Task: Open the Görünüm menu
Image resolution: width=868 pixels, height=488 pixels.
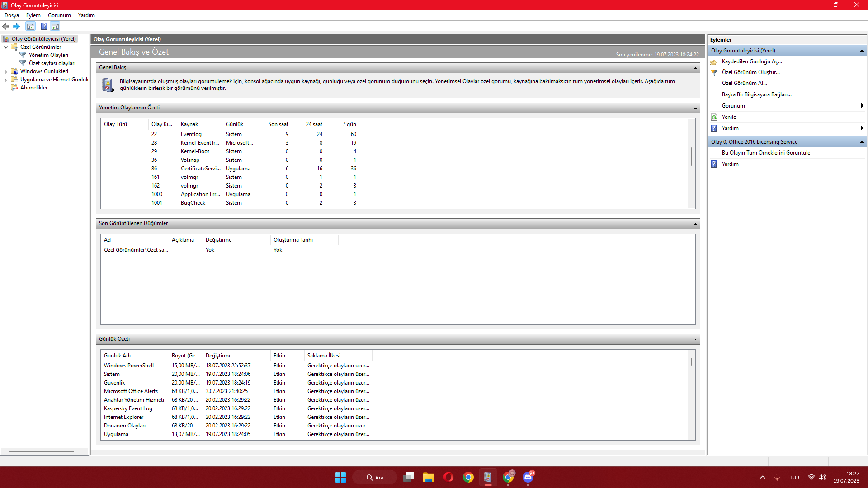Action: click(x=59, y=15)
